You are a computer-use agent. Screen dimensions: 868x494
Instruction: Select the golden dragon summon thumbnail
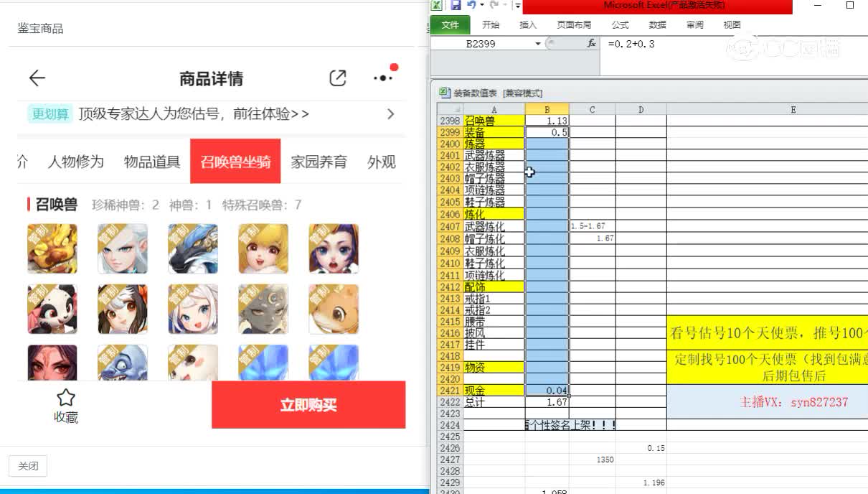[52, 249]
